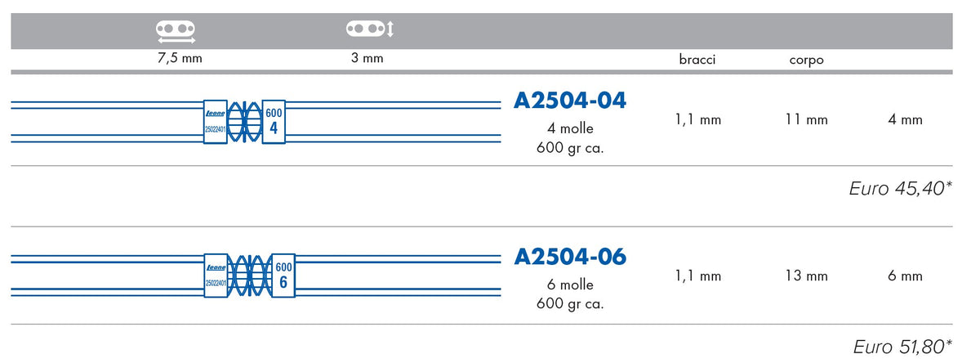Click the Leone logo tag on the A2504-04 spring
This screenshot has height=363, width=980.
[x=215, y=123]
